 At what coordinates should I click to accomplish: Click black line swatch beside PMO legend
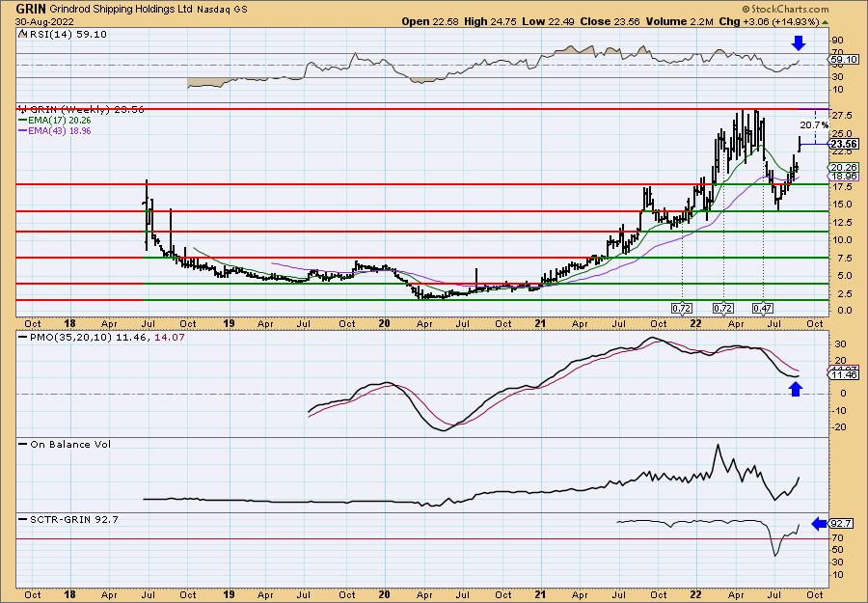coord(23,337)
